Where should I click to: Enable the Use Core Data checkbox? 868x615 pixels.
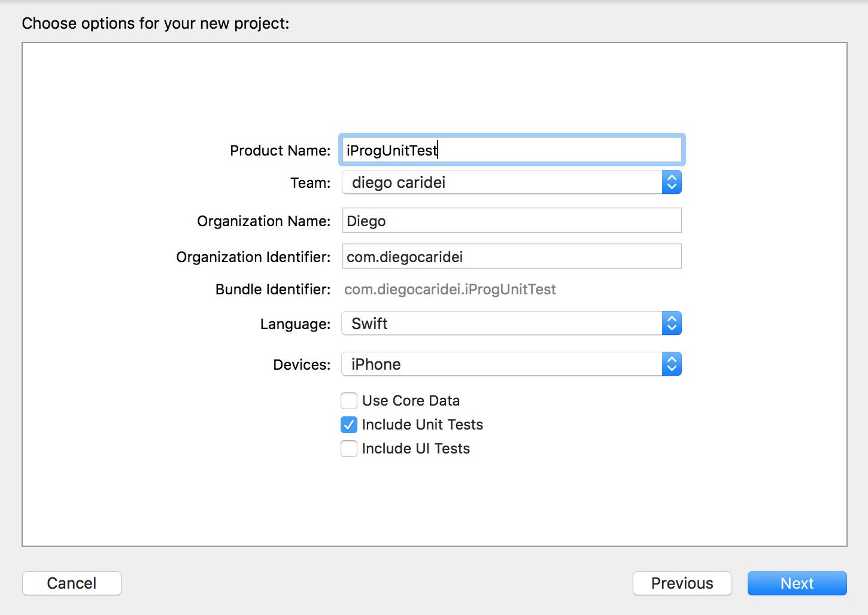pyautogui.click(x=349, y=401)
